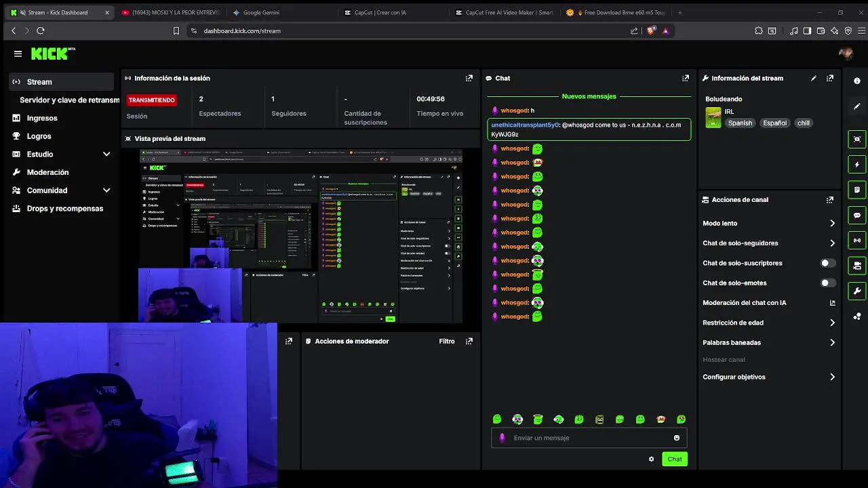
Task: Click the IRL category thumbnail
Action: [713, 117]
